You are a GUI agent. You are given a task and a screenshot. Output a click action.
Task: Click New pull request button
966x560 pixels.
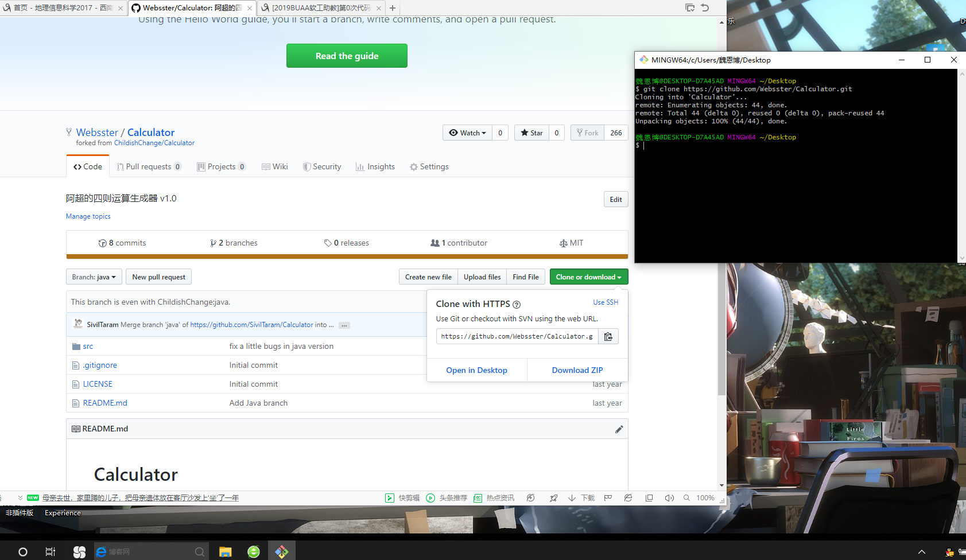click(159, 277)
